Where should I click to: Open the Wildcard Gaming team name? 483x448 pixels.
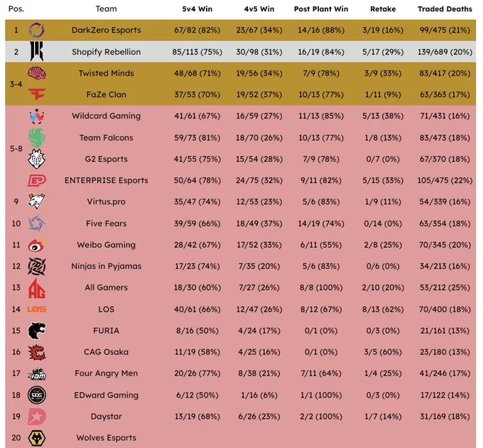[x=107, y=116]
